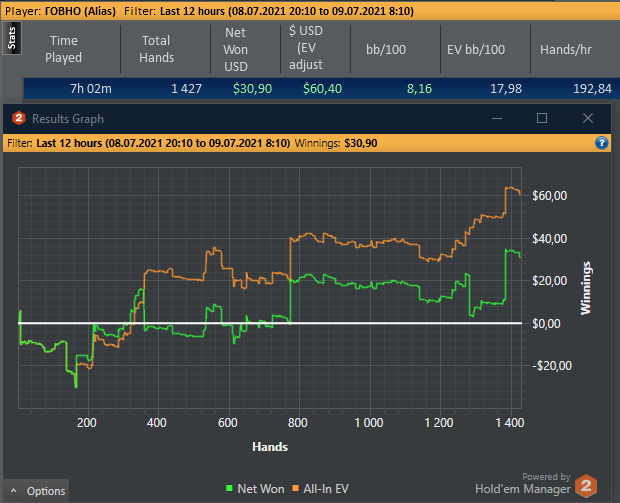Close the Results Graph window
This screenshot has width=620, height=503.
coord(588,118)
